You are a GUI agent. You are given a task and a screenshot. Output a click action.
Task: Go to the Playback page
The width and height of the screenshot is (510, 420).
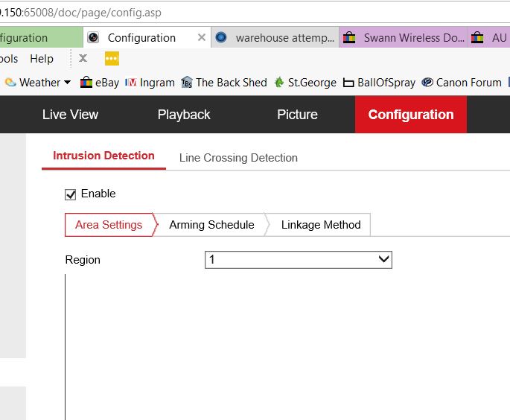pos(184,115)
